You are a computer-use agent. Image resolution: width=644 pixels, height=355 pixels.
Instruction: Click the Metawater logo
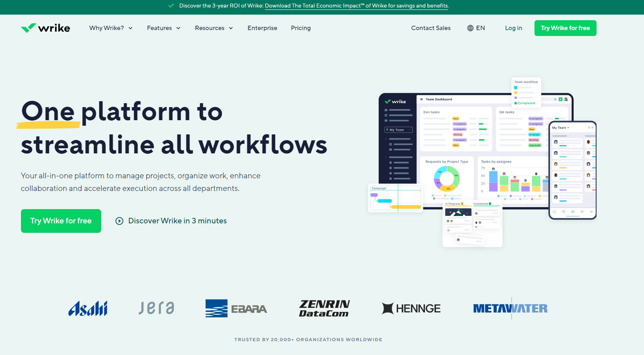tap(510, 308)
